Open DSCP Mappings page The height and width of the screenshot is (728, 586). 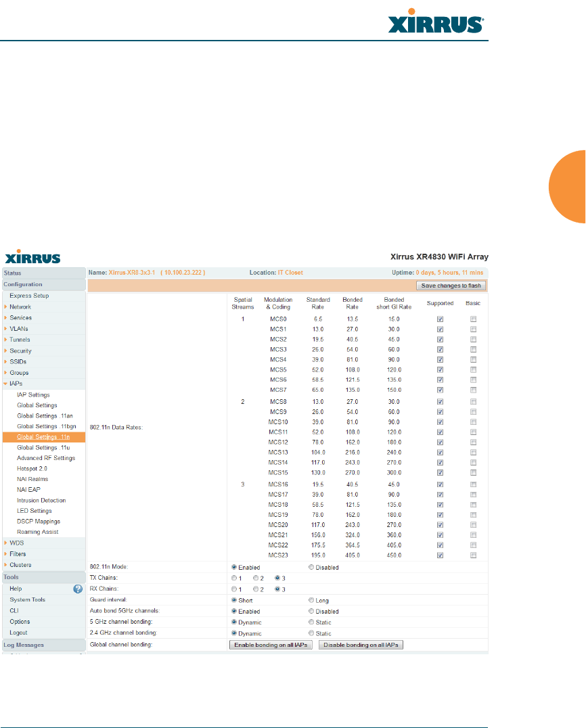(39, 522)
